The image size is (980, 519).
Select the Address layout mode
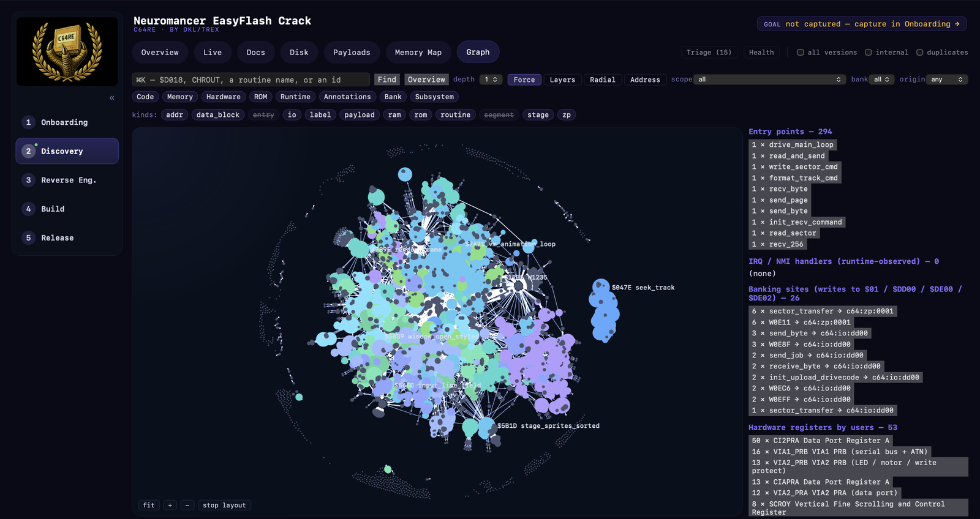point(645,80)
